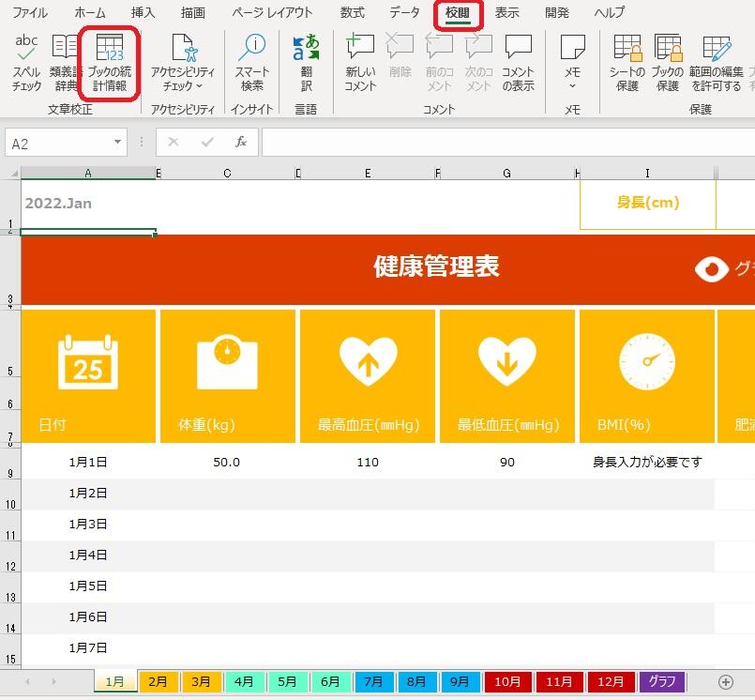Viewport: 755px width, 700px height.
Task: Select the purple グラフ sheet tab
Action: 662,681
